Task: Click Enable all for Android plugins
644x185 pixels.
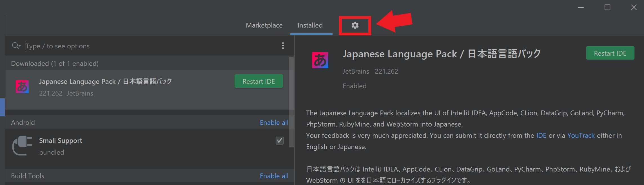Action: (274, 123)
